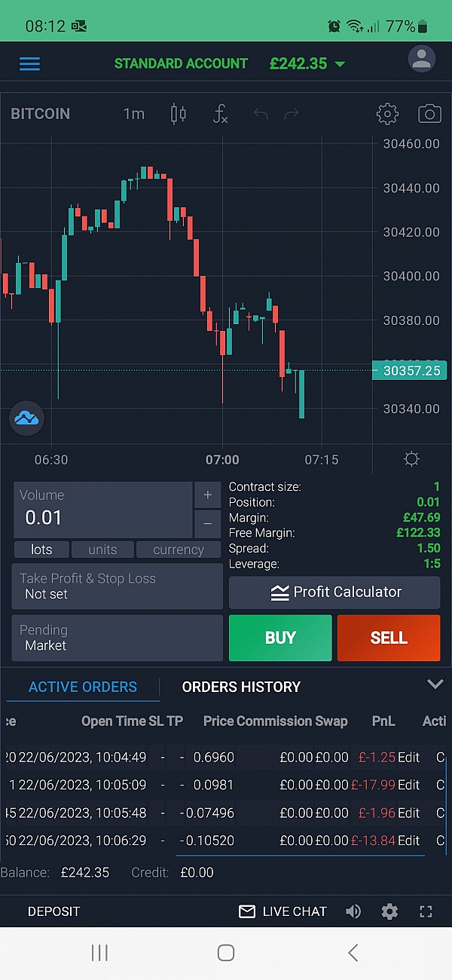Click the current price label 30357.25
Viewport: 452px width, 980px height.
[x=410, y=371]
